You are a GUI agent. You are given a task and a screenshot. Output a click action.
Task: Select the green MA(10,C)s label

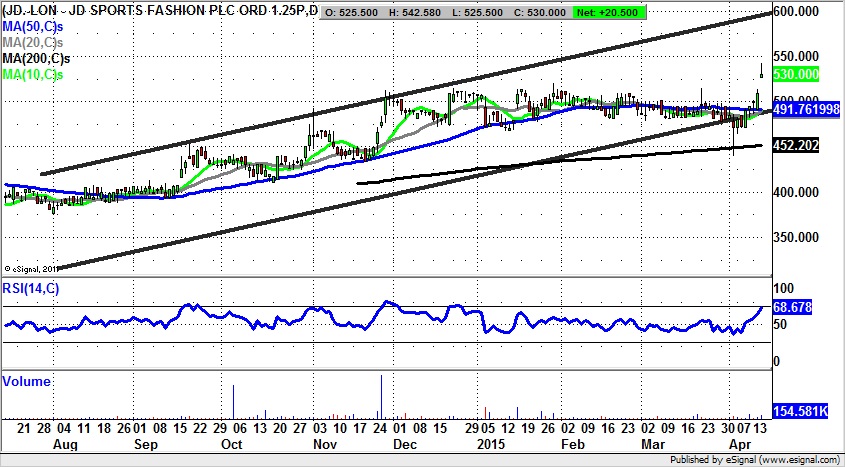[32, 75]
